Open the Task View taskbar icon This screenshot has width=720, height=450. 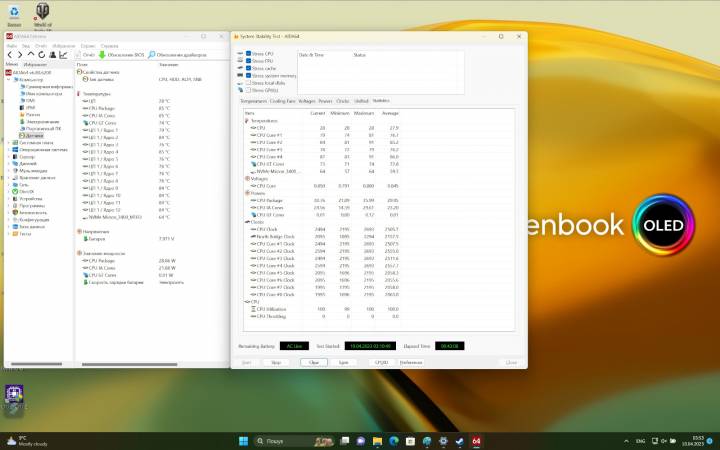(344, 441)
